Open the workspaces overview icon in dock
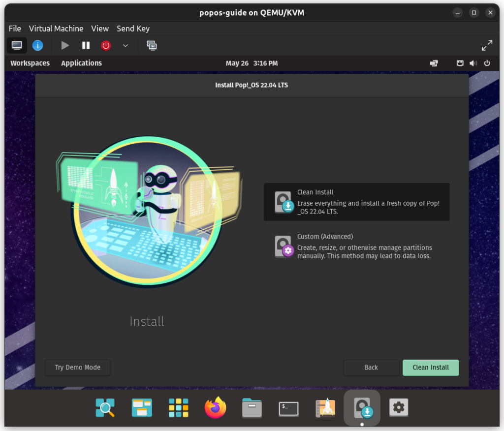 [142, 407]
